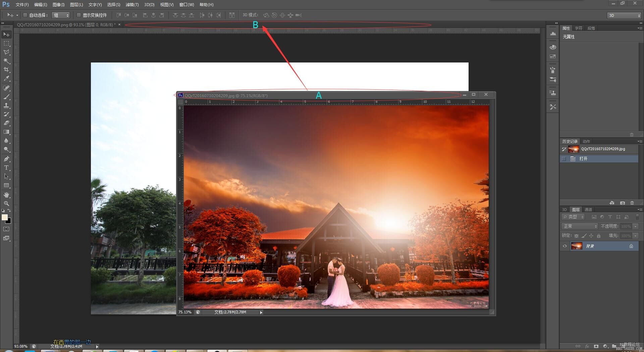The height and width of the screenshot is (352, 644).
Task: Create new snapshot camera button in history
Action: tap(623, 203)
